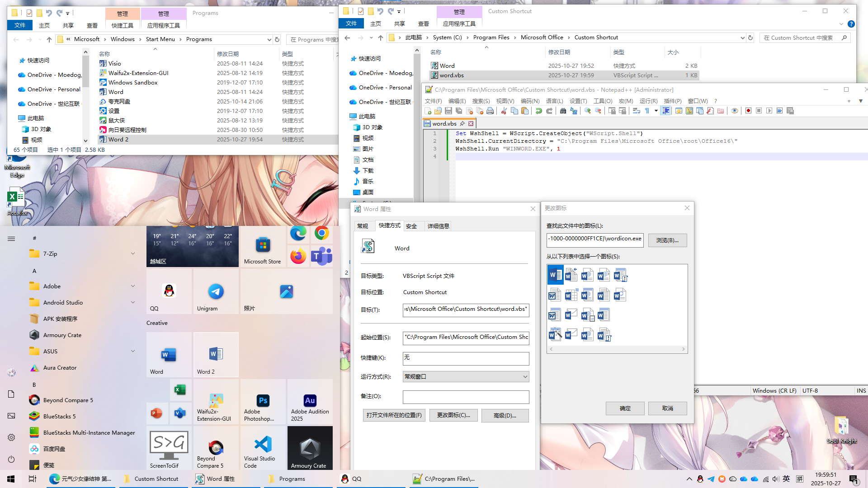This screenshot has height=488, width=868.
Task: Click the 浏览(B)... button
Action: pos(667,240)
